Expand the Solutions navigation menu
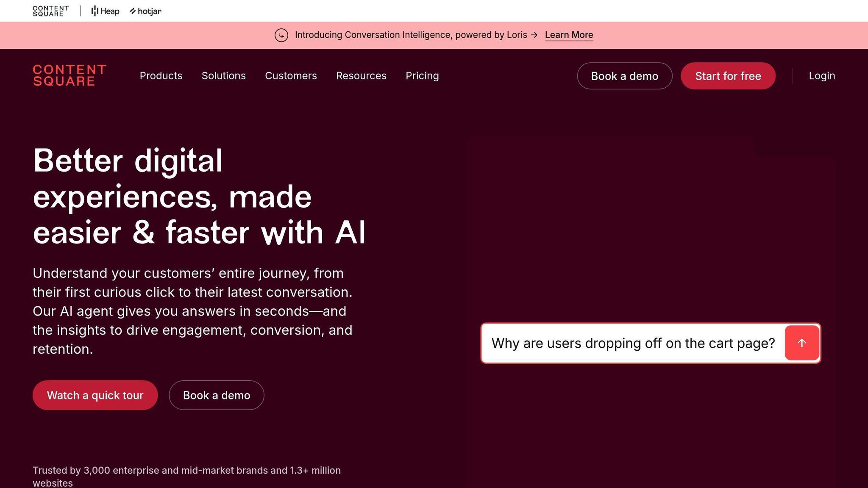 pyautogui.click(x=223, y=76)
